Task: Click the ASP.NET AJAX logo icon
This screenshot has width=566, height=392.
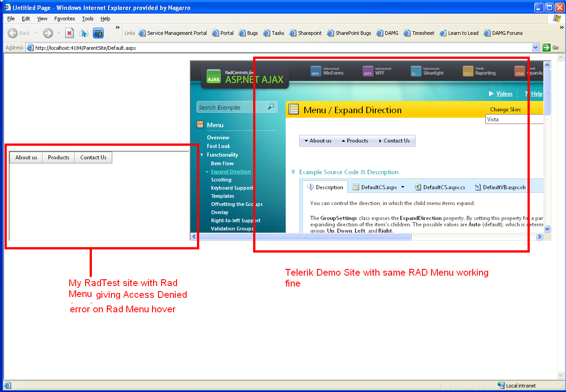Action: [x=213, y=76]
